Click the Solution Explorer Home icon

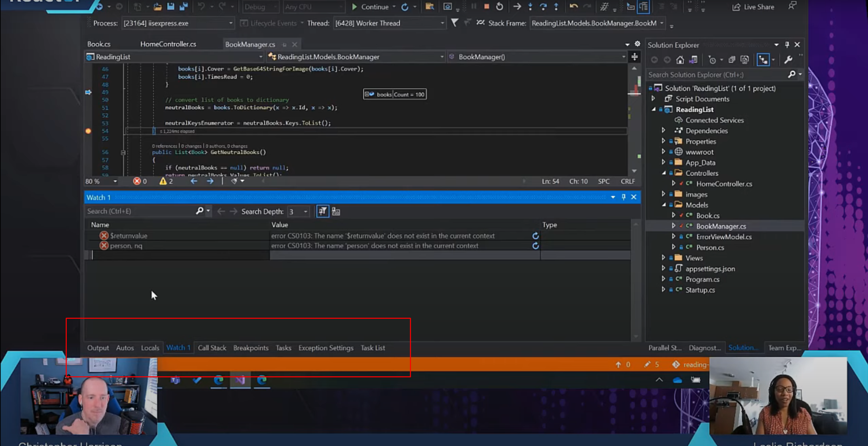click(680, 60)
